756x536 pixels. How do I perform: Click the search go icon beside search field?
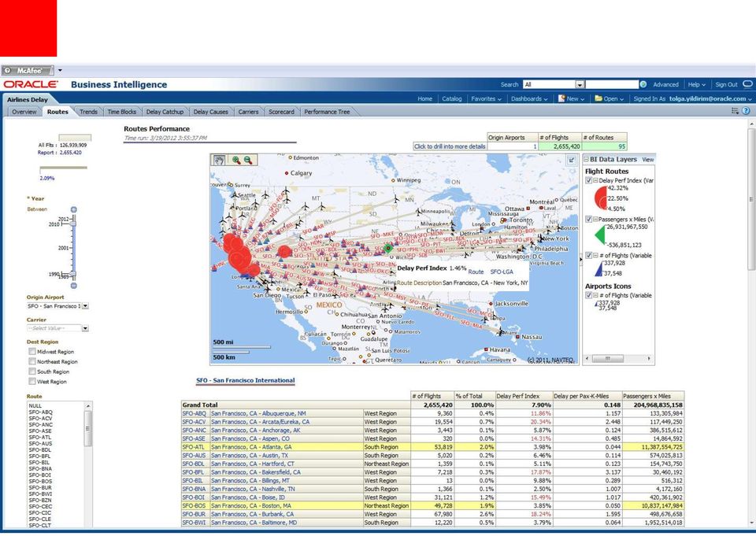click(x=643, y=84)
